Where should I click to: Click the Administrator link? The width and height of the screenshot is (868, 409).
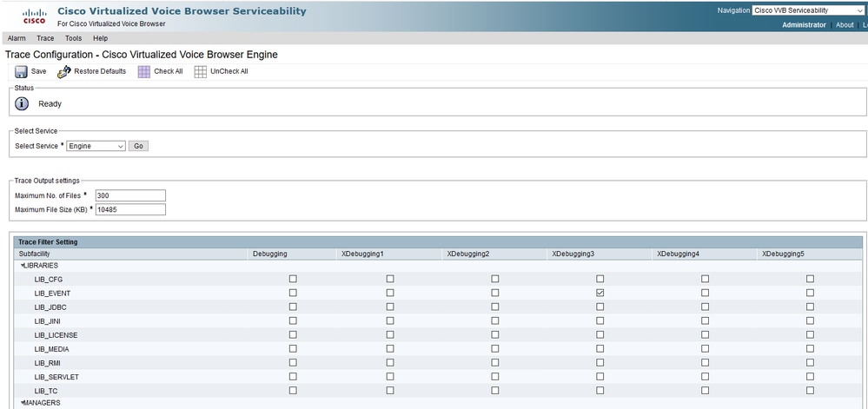pos(804,25)
